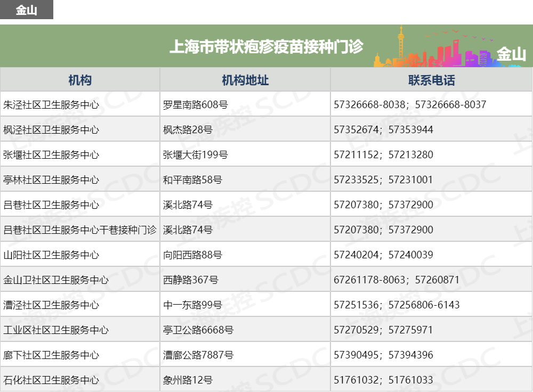Select 工业区社区卫生服务中心 cell

point(80,330)
